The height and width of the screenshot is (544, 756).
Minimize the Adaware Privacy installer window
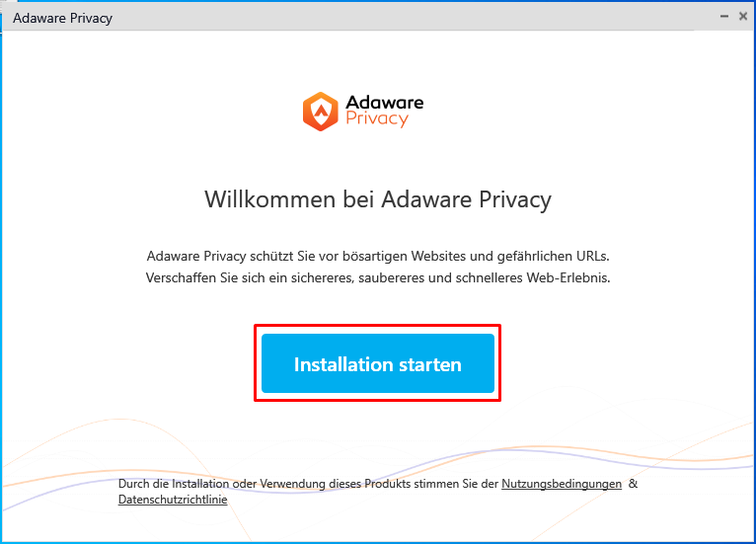coord(724,17)
